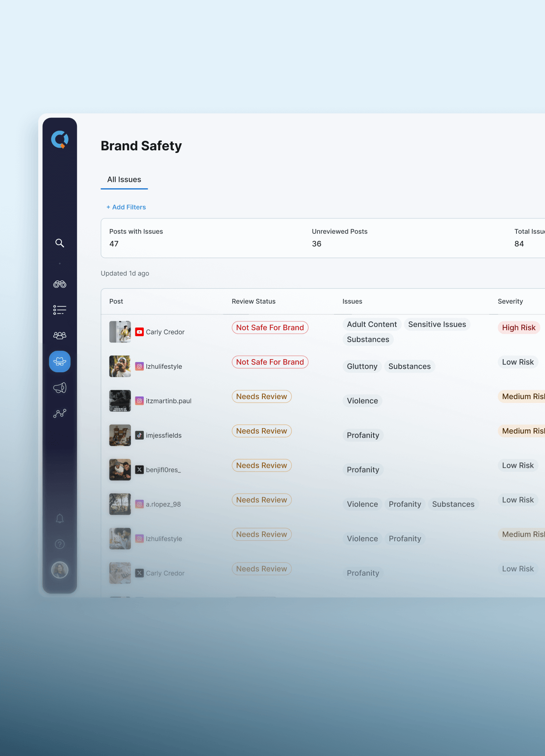545x756 pixels.
Task: Click the Severity column header
Action: 510,302
